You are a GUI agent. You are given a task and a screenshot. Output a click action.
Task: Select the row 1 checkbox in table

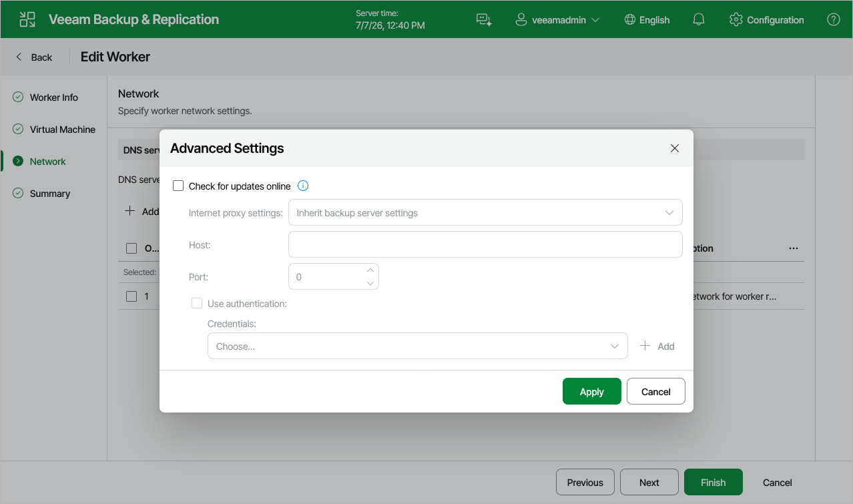pyautogui.click(x=131, y=296)
